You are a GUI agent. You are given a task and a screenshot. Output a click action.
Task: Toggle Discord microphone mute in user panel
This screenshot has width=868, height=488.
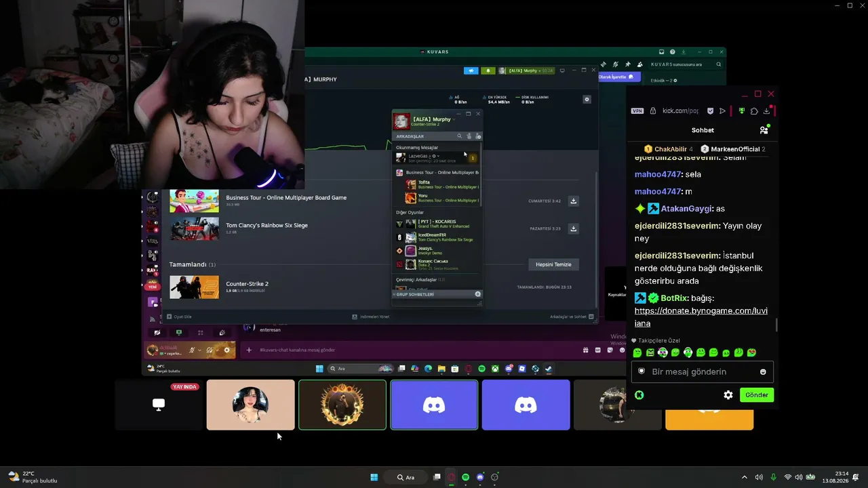193,350
